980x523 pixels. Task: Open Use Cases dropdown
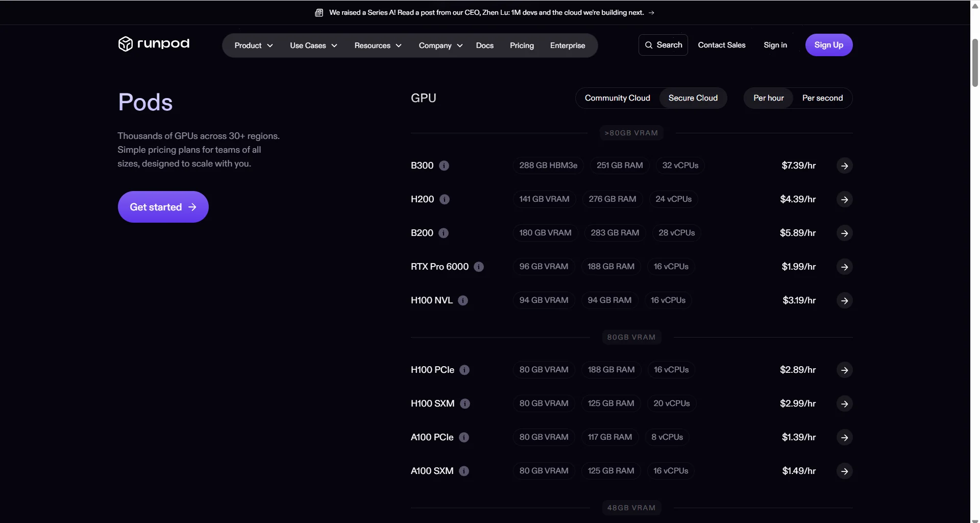(x=313, y=45)
